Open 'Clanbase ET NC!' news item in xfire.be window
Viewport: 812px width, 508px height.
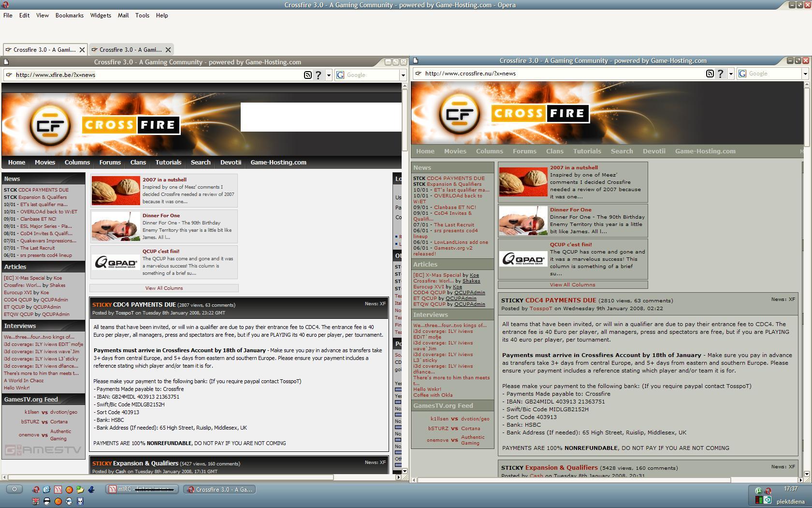click(38, 219)
